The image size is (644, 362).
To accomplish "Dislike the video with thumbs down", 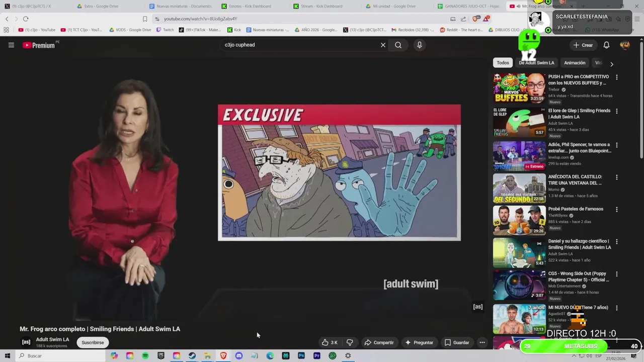I will (x=350, y=342).
